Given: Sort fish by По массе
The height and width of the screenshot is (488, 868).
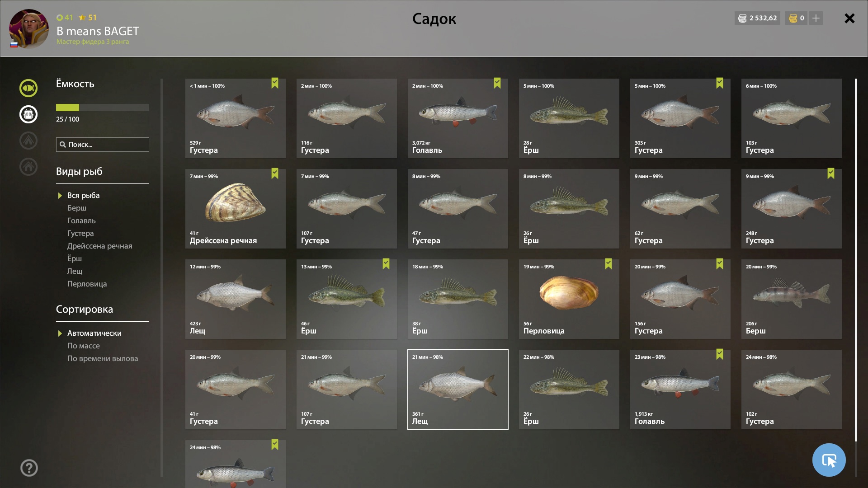Looking at the screenshot, I should (x=84, y=346).
